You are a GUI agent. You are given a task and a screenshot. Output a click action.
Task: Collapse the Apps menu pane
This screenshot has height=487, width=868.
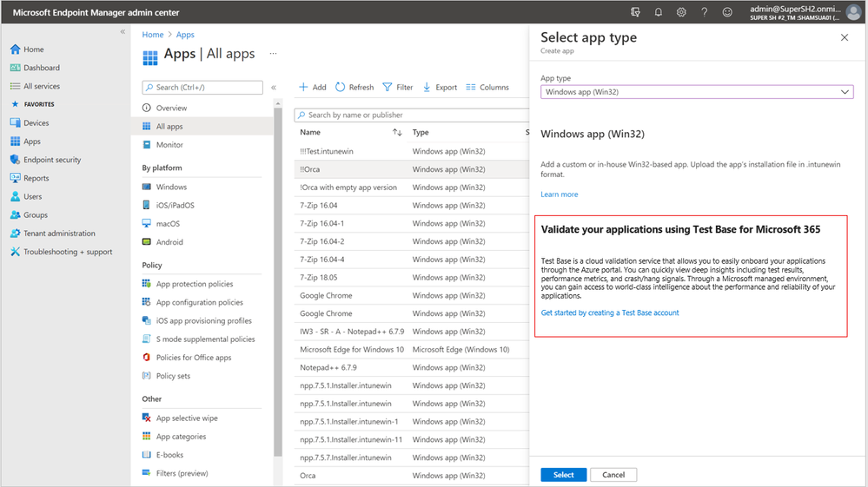(x=274, y=88)
